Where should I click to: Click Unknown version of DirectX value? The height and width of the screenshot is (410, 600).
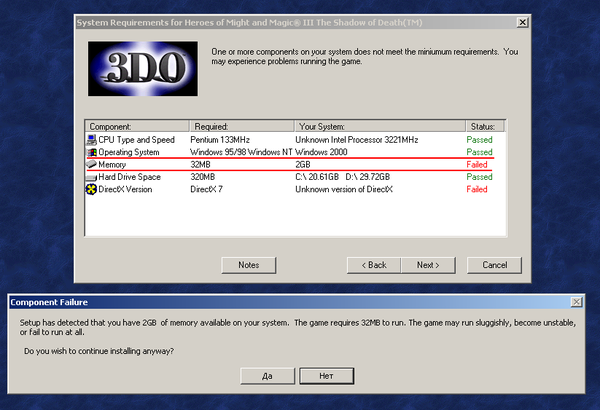pos(344,189)
